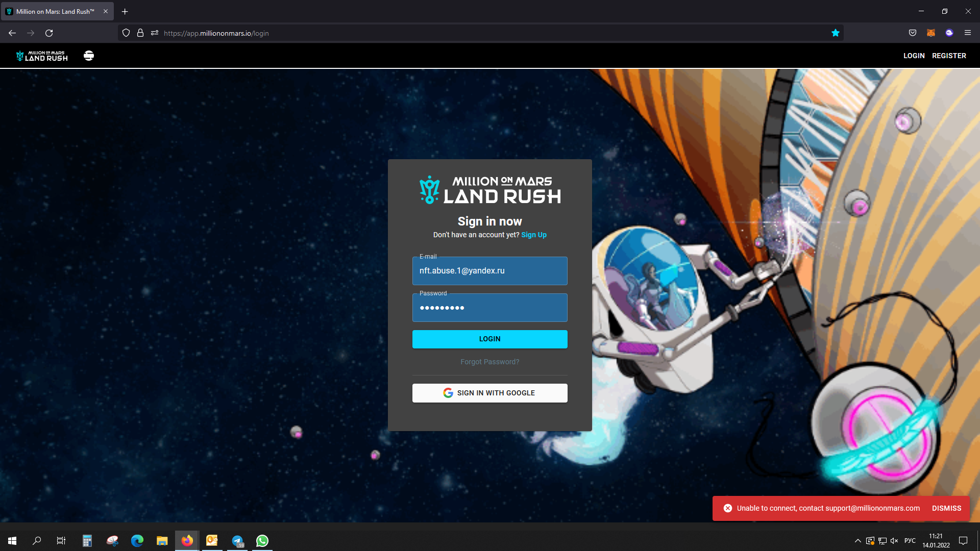980x551 pixels.
Task: Open a new browser tab
Action: pos(125,11)
